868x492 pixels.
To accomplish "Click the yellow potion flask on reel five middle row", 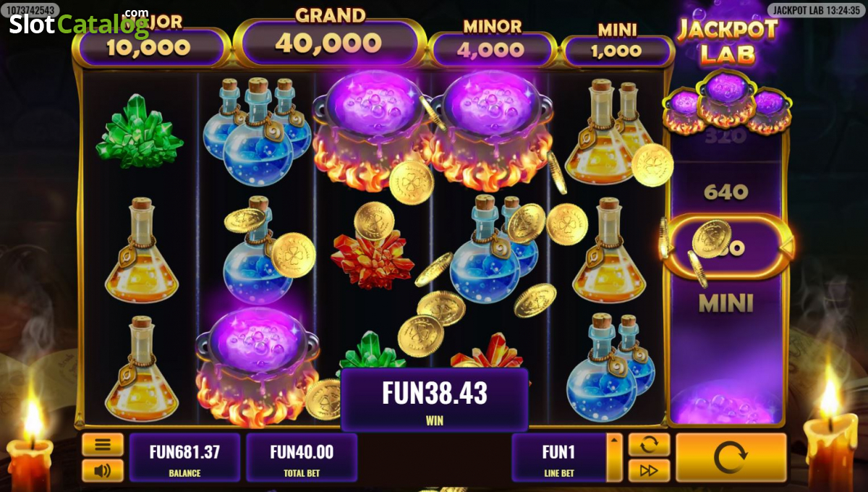I will coord(608,250).
